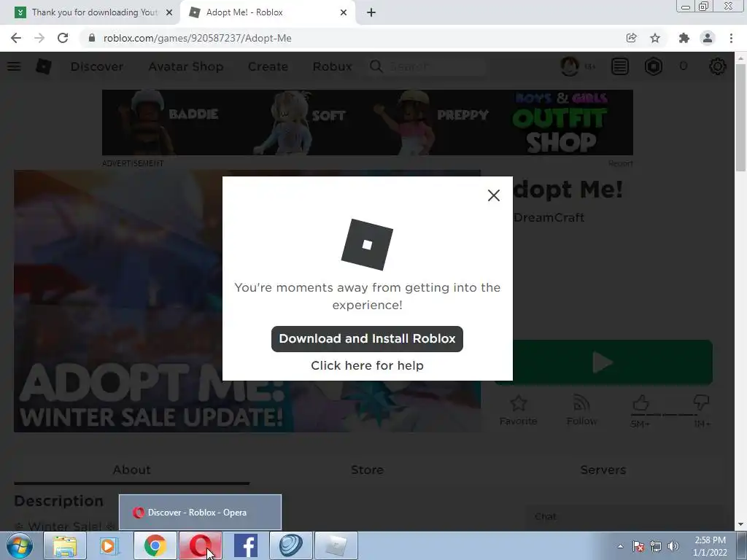Viewport: 747px width, 560px height.
Task: Open Chrome three-dot menu
Action: point(731,38)
